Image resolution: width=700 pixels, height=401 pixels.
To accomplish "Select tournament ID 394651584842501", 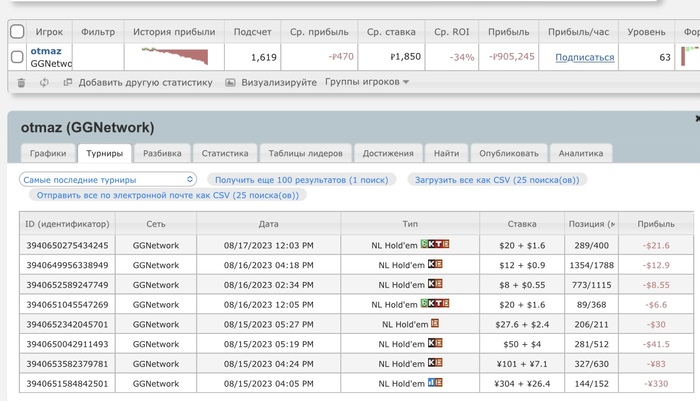I will (67, 384).
